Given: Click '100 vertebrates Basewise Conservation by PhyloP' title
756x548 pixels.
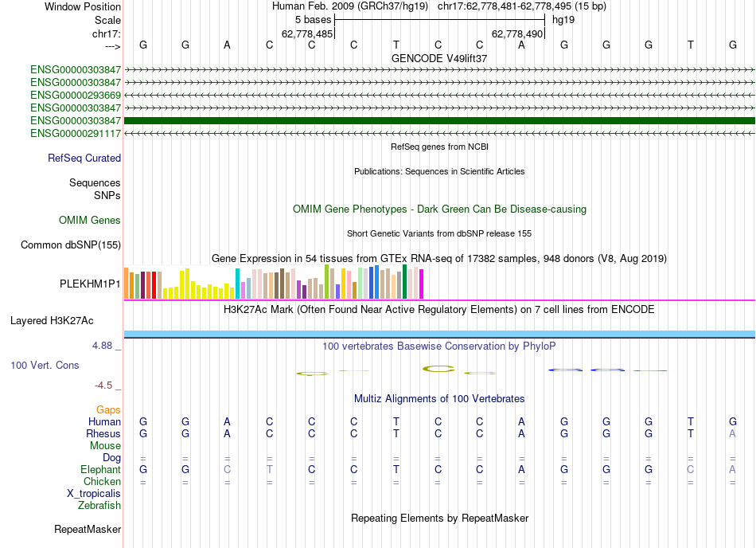Looking at the screenshot, I should (x=439, y=346).
